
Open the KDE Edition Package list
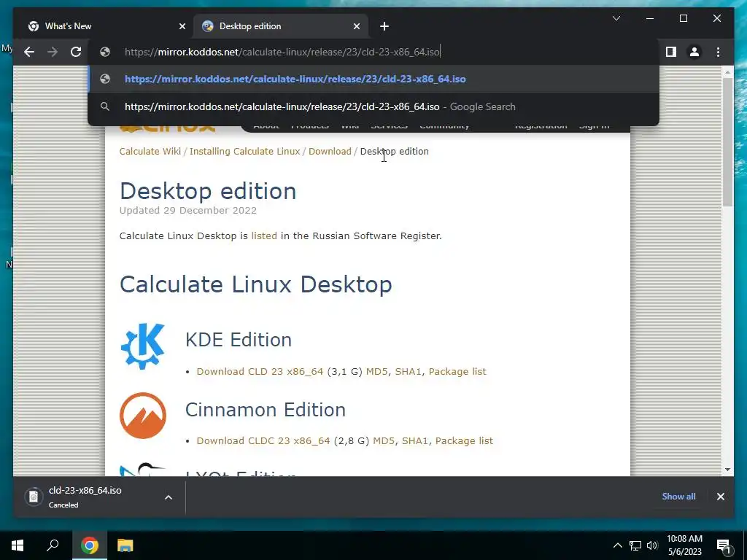pyautogui.click(x=457, y=371)
